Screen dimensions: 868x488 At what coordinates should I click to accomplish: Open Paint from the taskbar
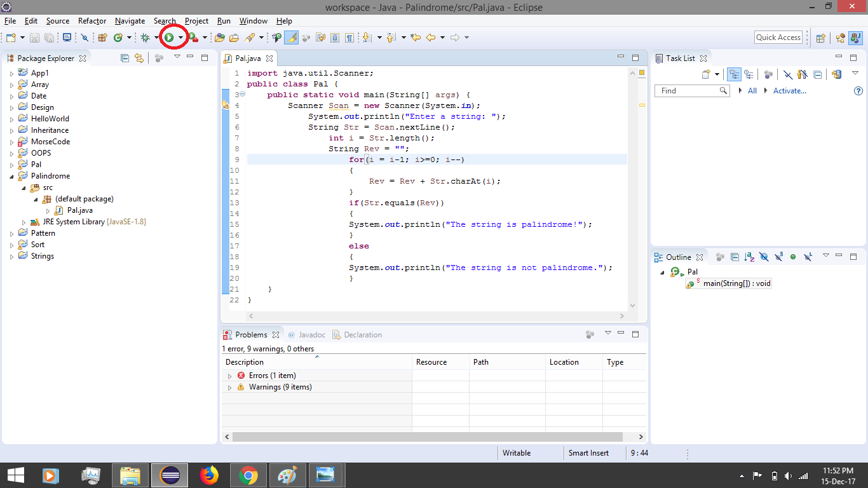tap(287, 475)
